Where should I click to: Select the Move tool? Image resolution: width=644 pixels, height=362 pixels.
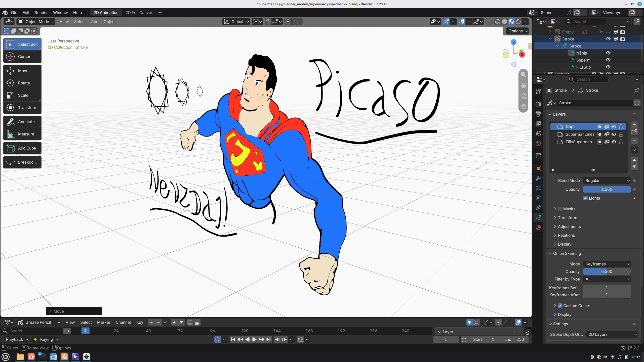pyautogui.click(x=22, y=71)
